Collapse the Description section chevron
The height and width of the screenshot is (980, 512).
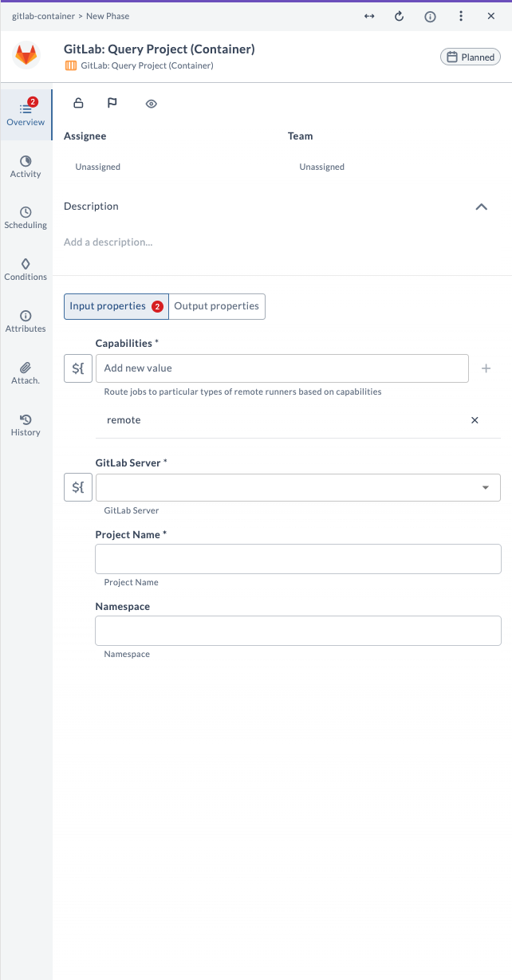tap(481, 207)
